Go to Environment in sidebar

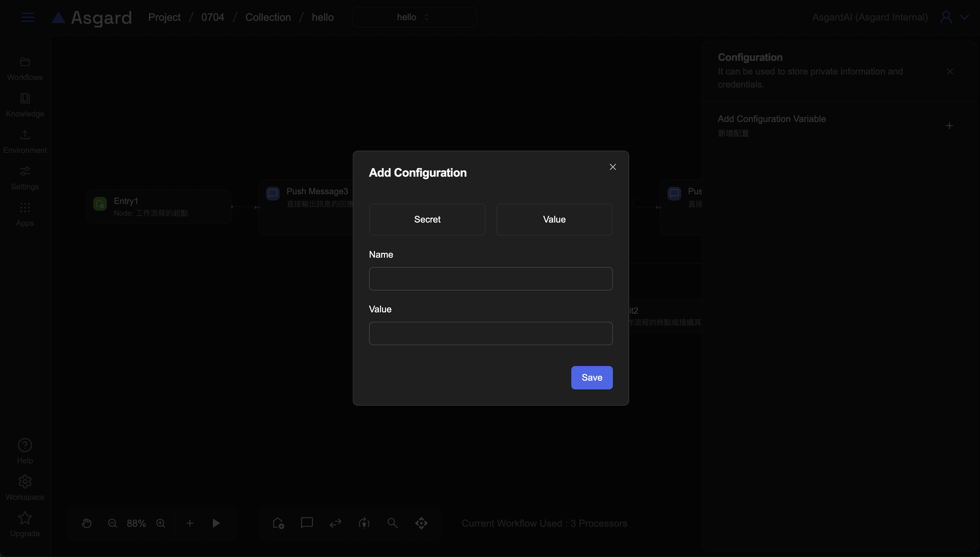coord(25,142)
